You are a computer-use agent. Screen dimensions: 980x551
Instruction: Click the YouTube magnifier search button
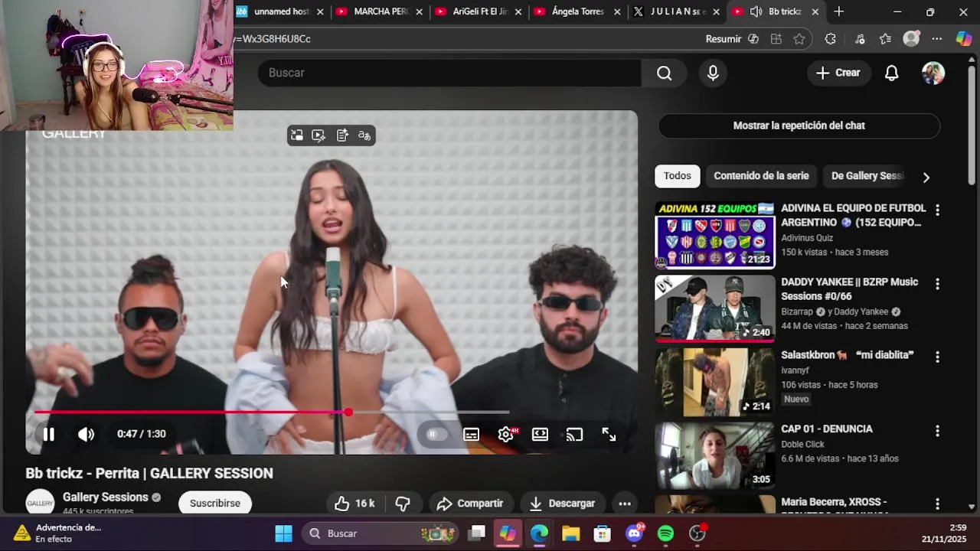pos(664,73)
